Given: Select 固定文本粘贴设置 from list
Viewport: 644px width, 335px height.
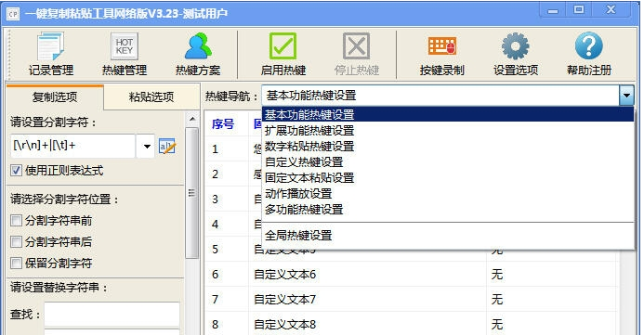Looking at the screenshot, I should tap(448, 177).
